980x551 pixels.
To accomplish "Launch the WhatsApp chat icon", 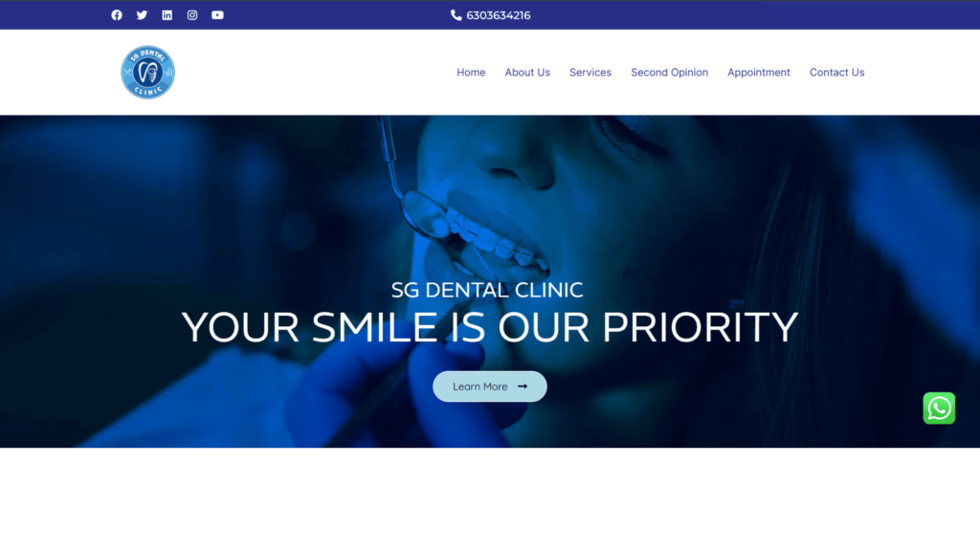I will [x=939, y=408].
